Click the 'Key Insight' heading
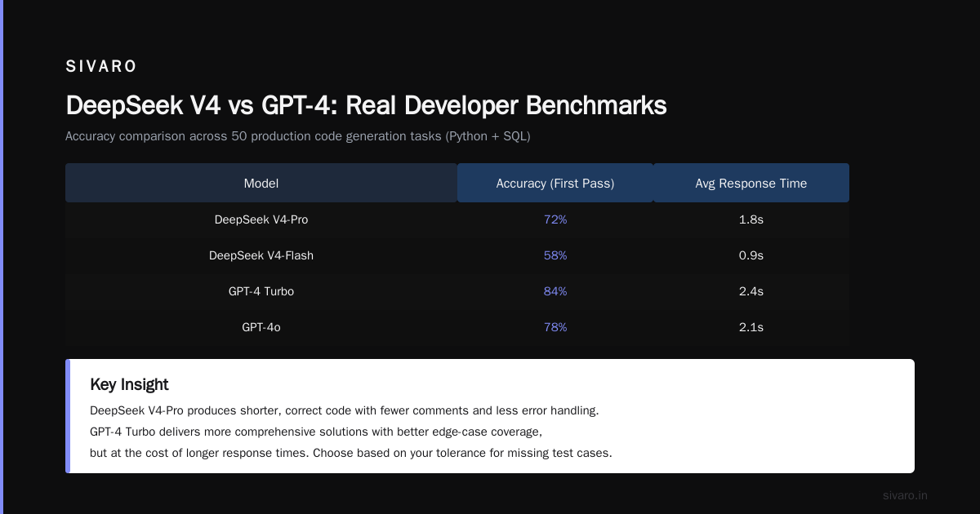980x514 pixels. tap(129, 384)
